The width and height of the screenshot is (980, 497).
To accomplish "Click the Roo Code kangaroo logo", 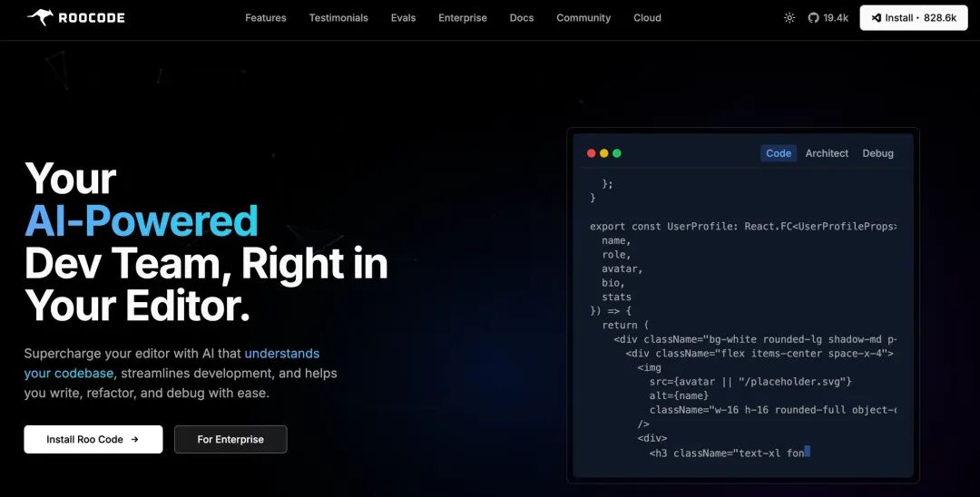I will (x=41, y=17).
